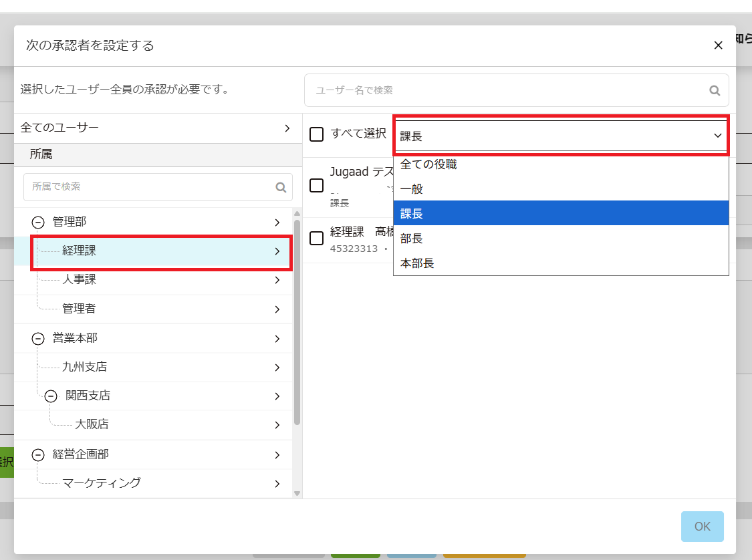This screenshot has width=752, height=560.
Task: Open the 課長 role dropdown
Action: pyautogui.click(x=560, y=136)
